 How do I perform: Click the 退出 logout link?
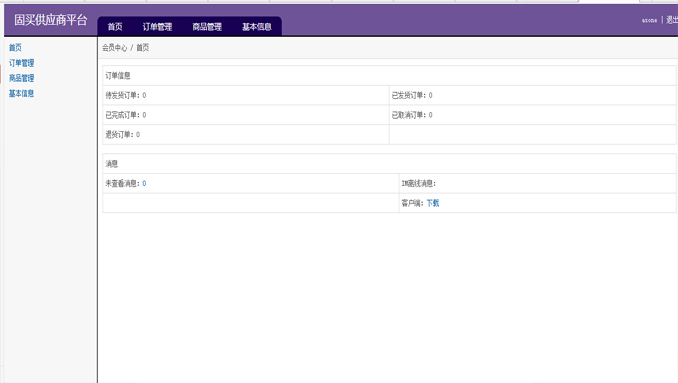(672, 20)
